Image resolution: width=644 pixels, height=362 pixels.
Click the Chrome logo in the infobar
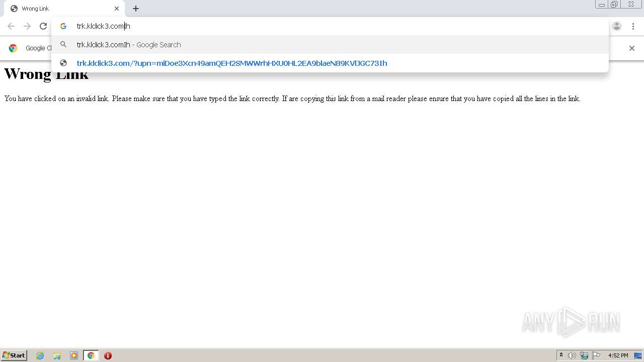point(13,48)
